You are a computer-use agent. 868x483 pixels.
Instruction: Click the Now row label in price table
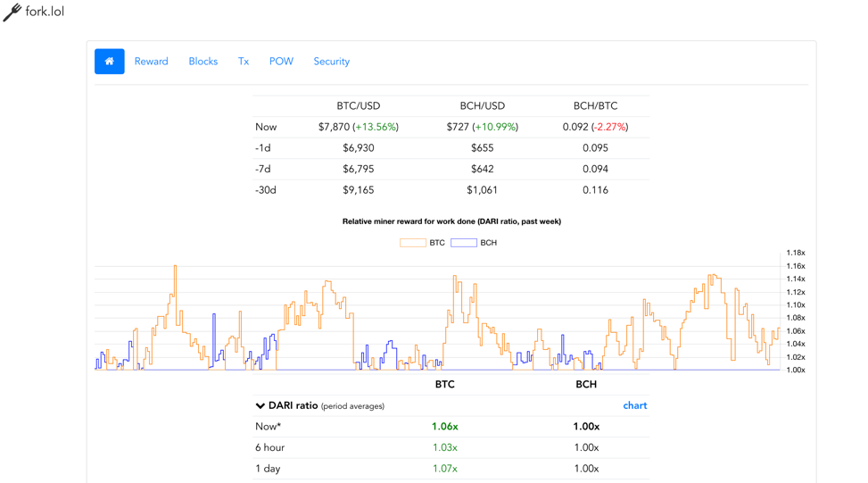(x=266, y=127)
